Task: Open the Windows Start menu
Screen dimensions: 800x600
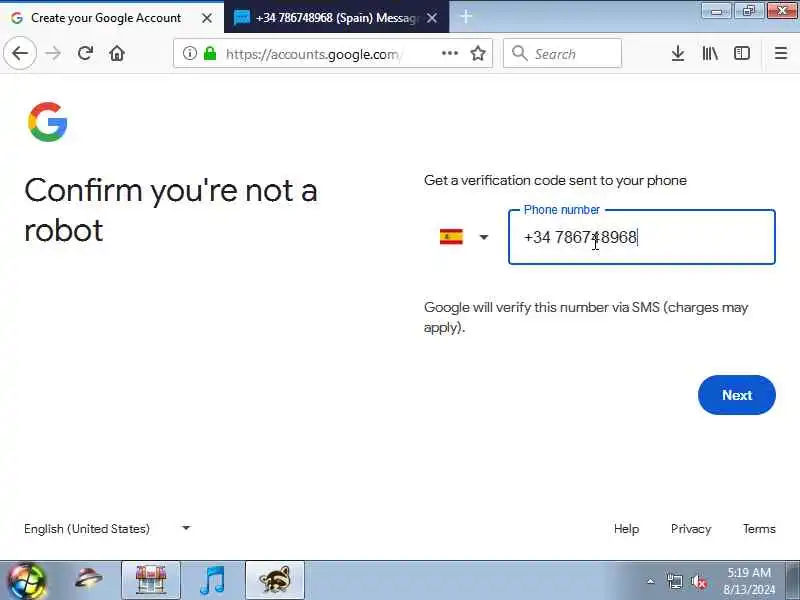Action: (x=27, y=581)
